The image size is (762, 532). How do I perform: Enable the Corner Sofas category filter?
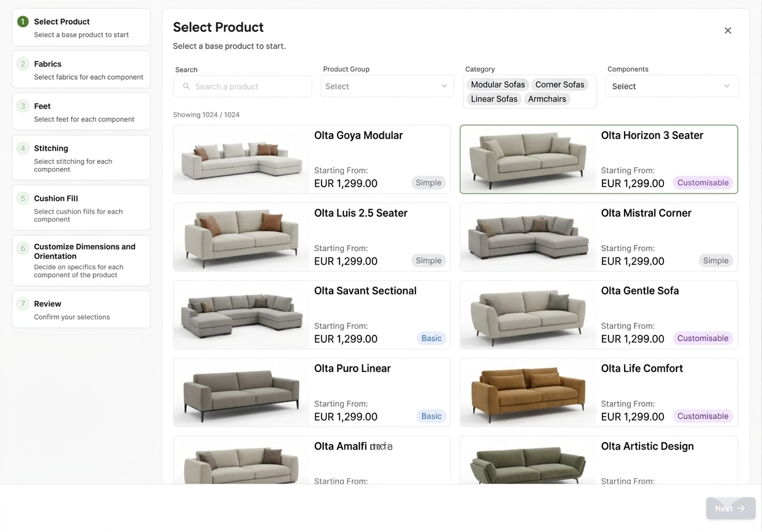[559, 84]
